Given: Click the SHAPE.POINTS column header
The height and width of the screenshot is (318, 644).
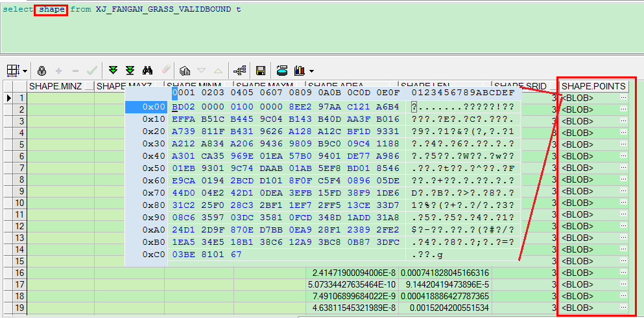Looking at the screenshot, I should click(x=594, y=86).
